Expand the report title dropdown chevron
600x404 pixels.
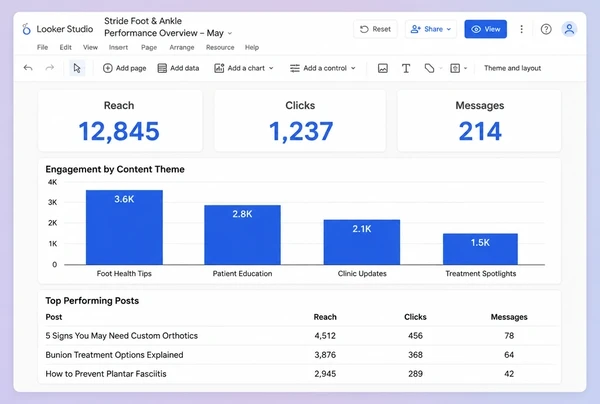[x=230, y=33]
